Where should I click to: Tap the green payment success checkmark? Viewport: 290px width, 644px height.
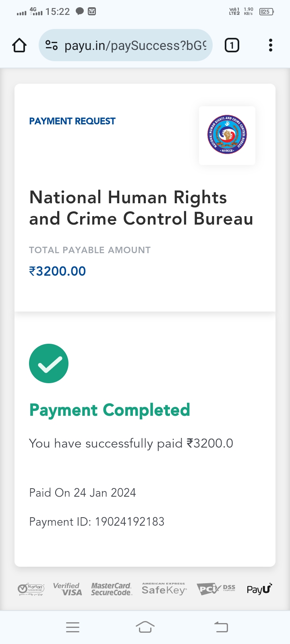tap(49, 363)
